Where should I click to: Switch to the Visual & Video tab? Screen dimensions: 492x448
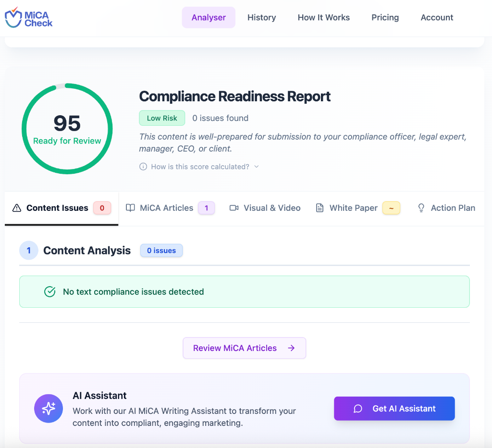tap(265, 208)
